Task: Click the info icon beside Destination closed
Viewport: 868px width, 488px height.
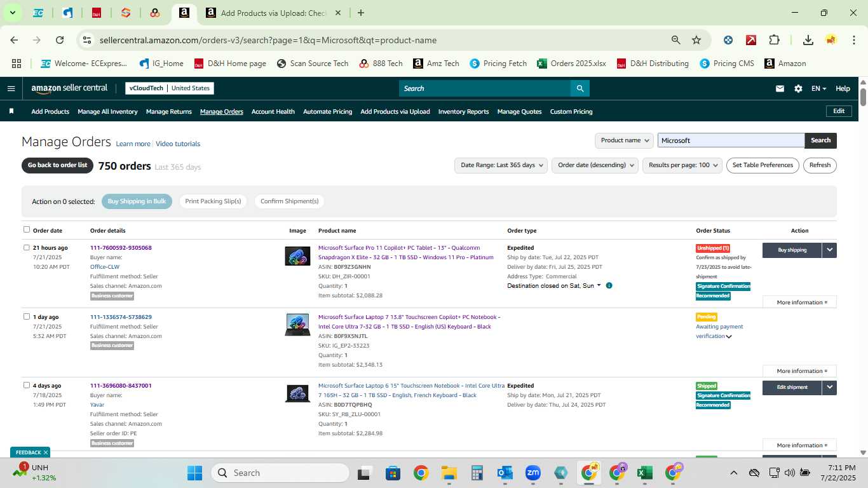Action: pos(609,286)
